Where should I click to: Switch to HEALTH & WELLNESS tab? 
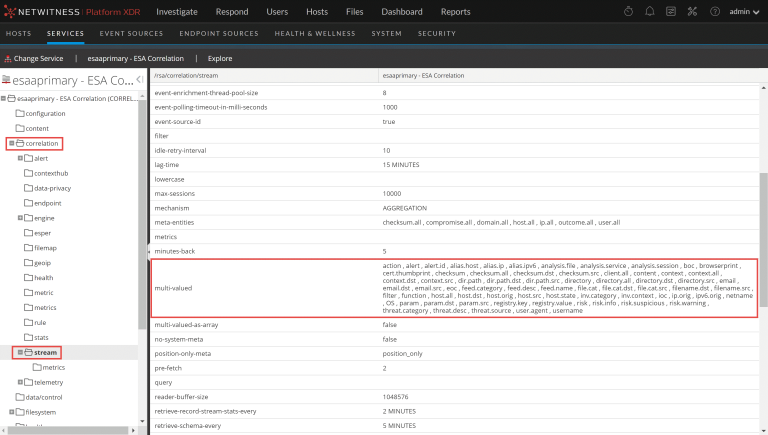(315, 33)
